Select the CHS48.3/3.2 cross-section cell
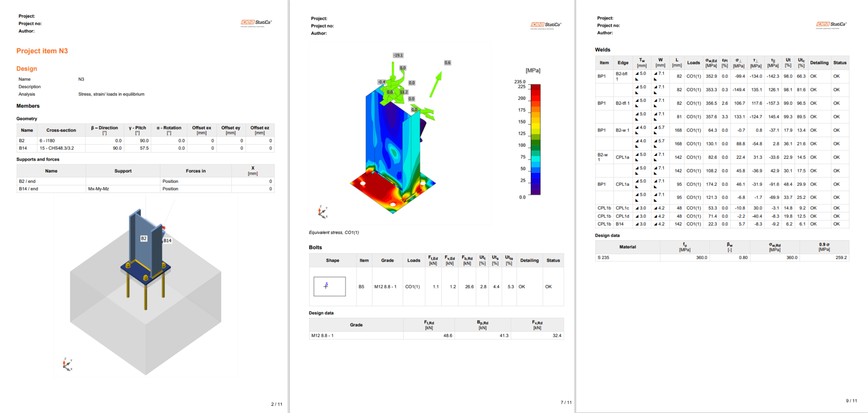 coord(57,148)
